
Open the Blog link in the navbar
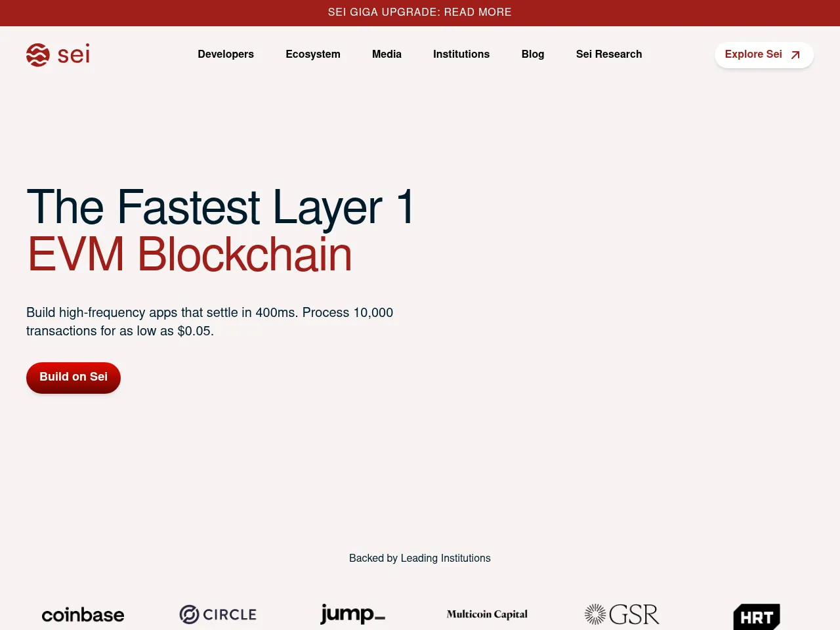[x=533, y=54]
